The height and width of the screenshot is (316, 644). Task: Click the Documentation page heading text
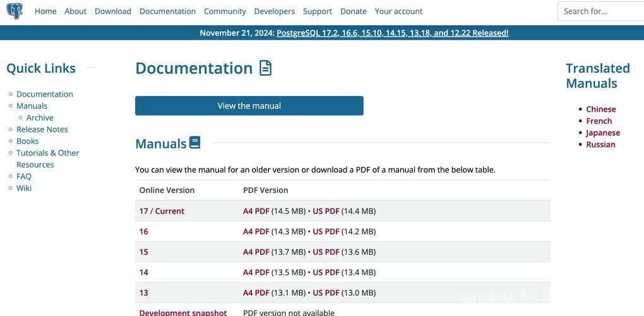[194, 68]
